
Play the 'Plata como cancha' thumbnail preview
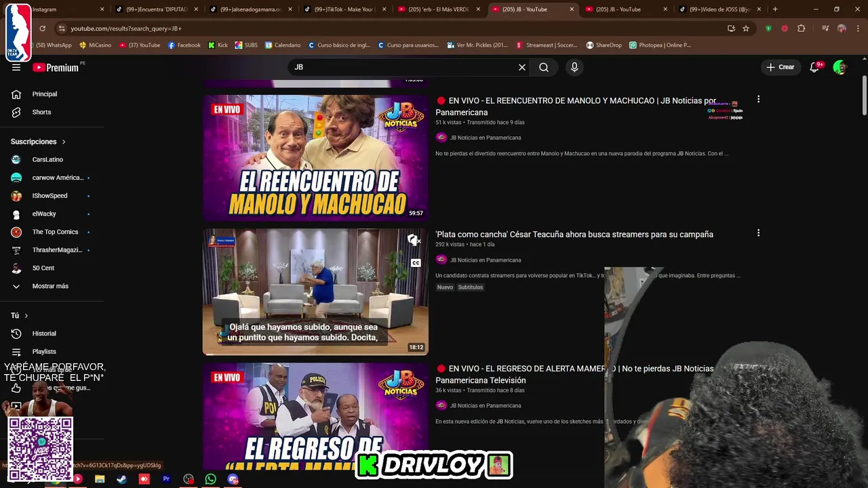pyautogui.click(x=315, y=291)
